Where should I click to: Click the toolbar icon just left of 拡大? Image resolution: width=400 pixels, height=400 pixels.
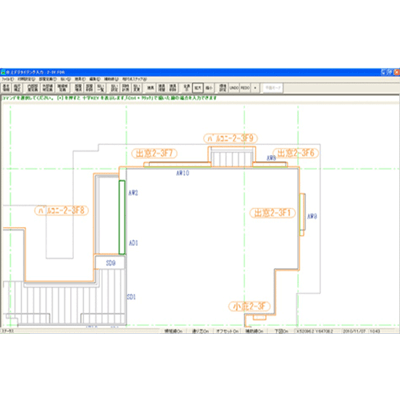pos(187,88)
